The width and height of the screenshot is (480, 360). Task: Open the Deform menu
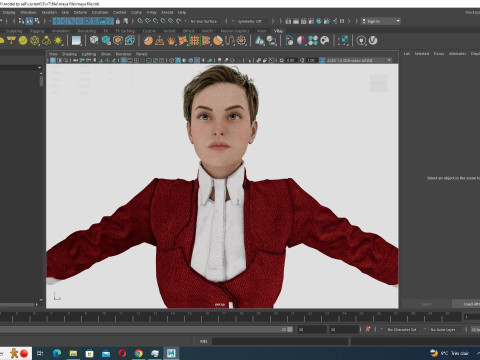(x=80, y=12)
